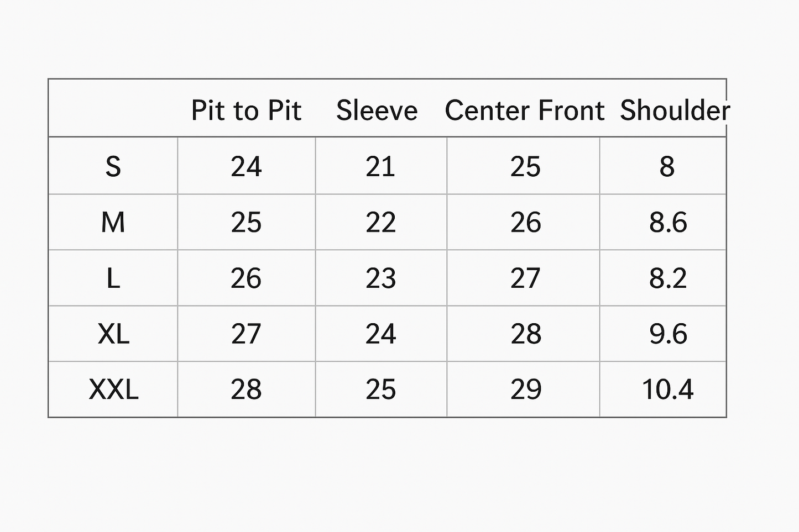The height and width of the screenshot is (532, 799).
Task: Click the Shoulder cell for size L
Action: click(x=667, y=278)
